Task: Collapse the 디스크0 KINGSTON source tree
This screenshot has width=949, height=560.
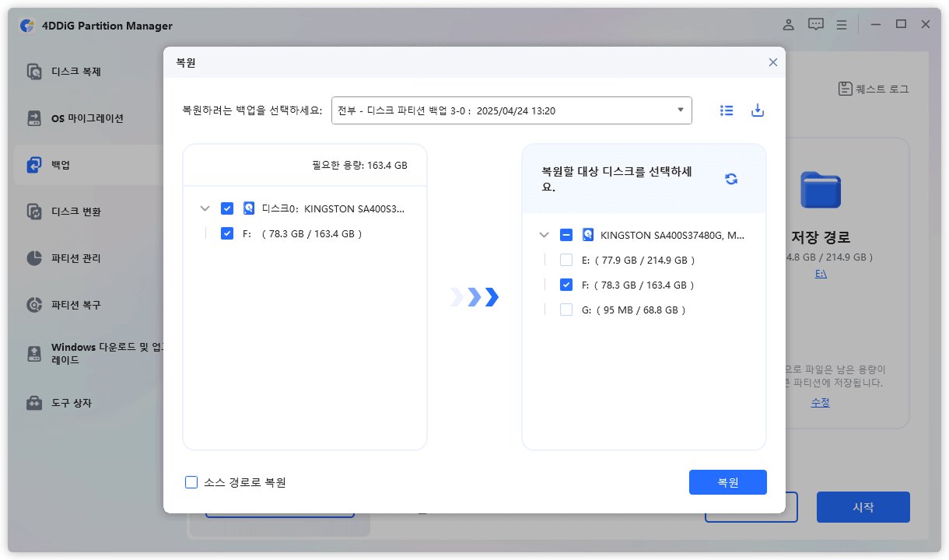Action: point(205,208)
